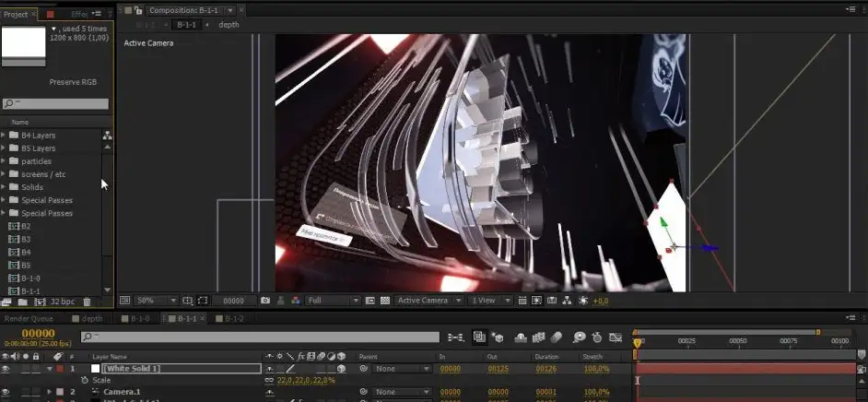Open the 1 View layout dropdown

[x=490, y=300]
